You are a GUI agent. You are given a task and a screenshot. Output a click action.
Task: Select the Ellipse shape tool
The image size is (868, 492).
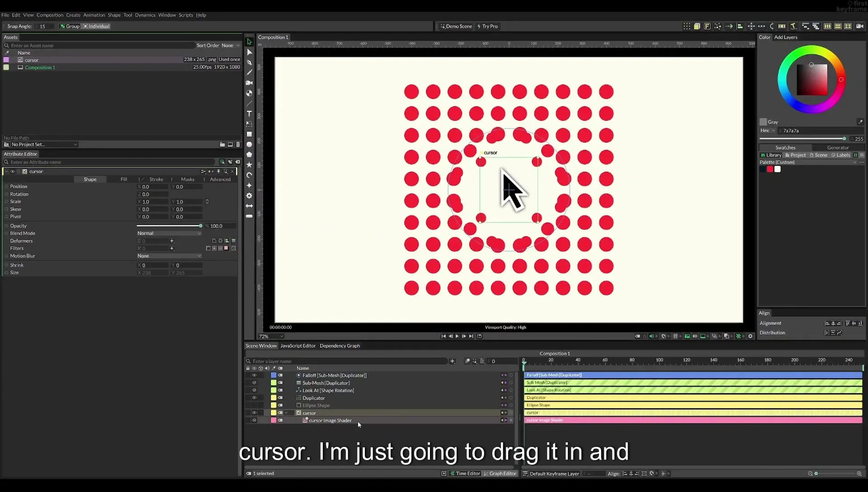tap(249, 144)
